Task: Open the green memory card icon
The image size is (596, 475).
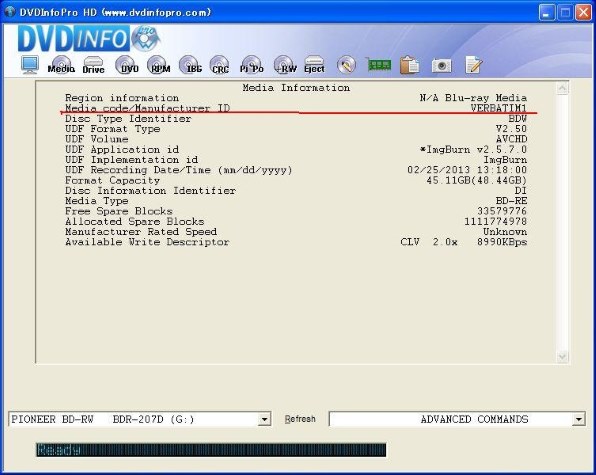Action: click(x=379, y=65)
